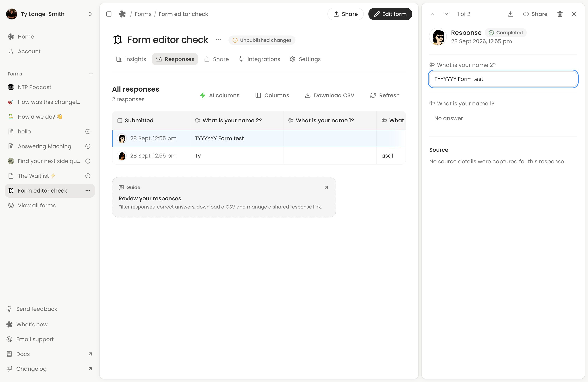Click the asterisk logo in breadcrumb
The width and height of the screenshot is (588, 382).
[122, 14]
